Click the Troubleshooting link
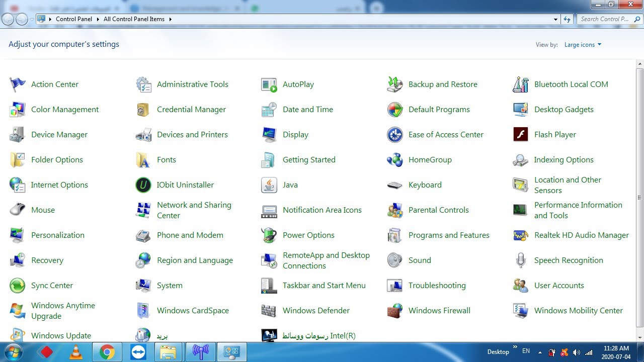 (x=437, y=286)
